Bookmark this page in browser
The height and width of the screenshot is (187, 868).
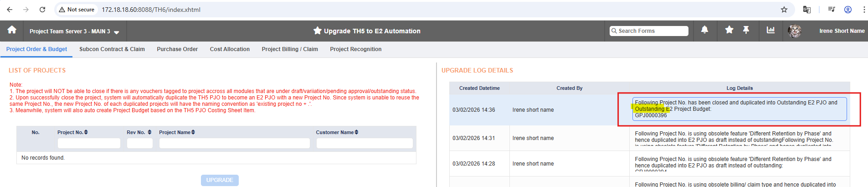[x=784, y=10]
